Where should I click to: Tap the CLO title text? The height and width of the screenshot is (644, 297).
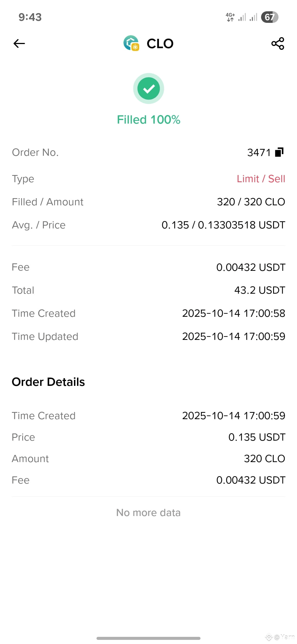[160, 43]
